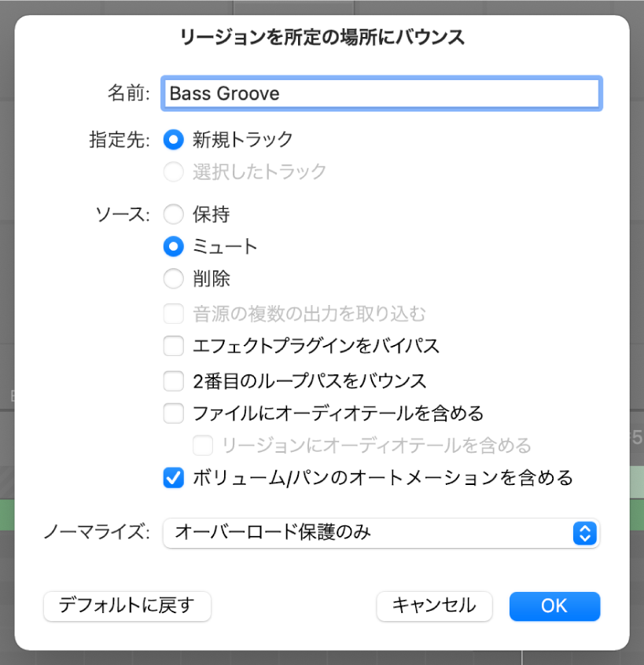644x665 pixels.
Task: Enable ファイルにオーディオテールを含める
Action: (173, 413)
